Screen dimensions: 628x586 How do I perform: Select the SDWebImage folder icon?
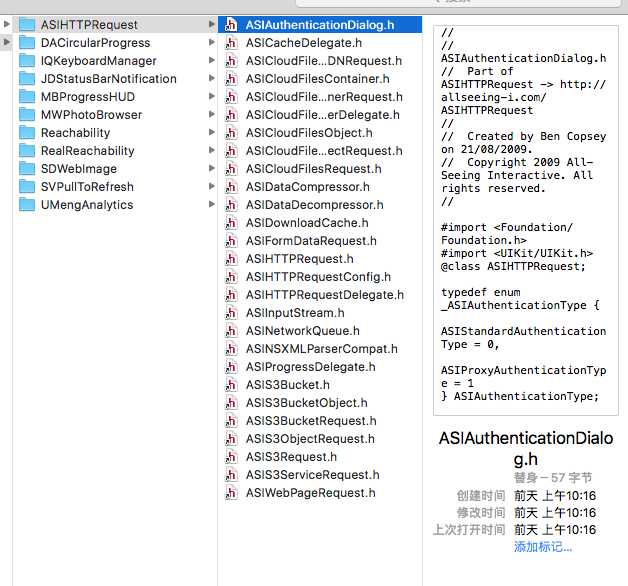(27, 169)
